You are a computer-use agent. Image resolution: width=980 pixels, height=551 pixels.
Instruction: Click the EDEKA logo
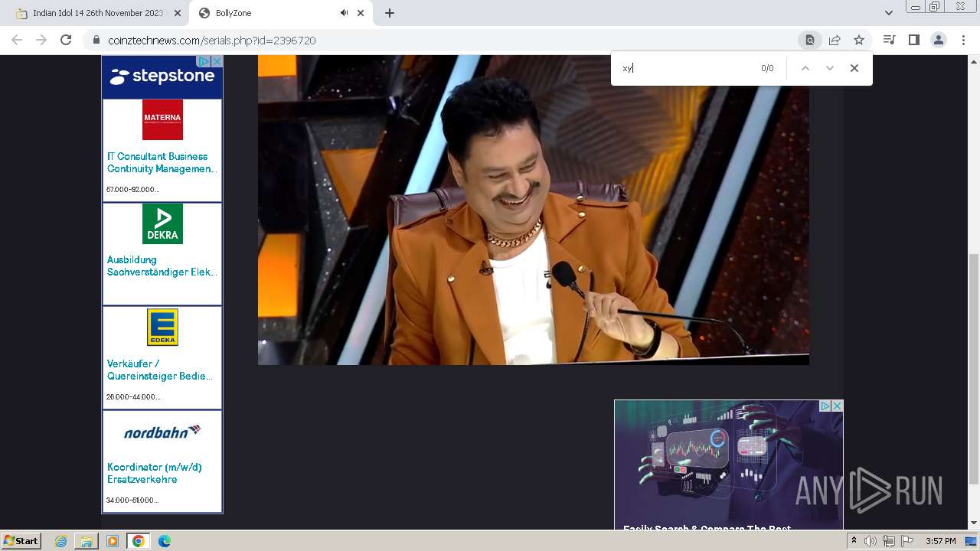click(x=162, y=328)
